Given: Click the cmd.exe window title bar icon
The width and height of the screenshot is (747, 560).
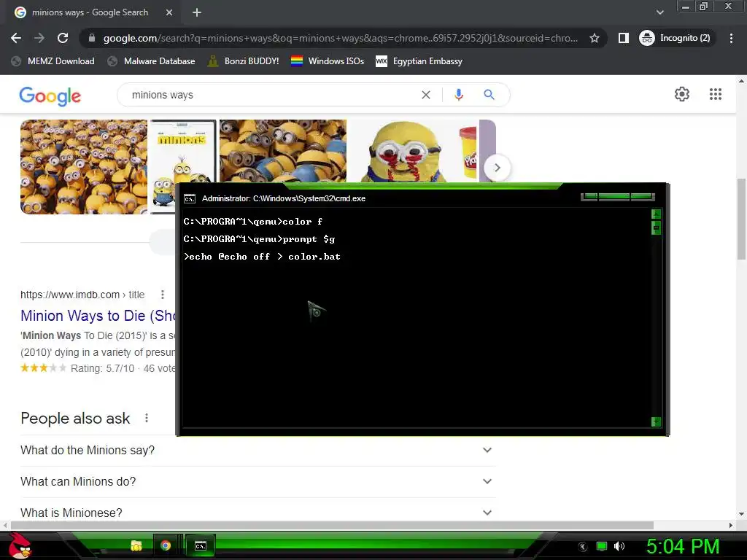Looking at the screenshot, I should [190, 198].
